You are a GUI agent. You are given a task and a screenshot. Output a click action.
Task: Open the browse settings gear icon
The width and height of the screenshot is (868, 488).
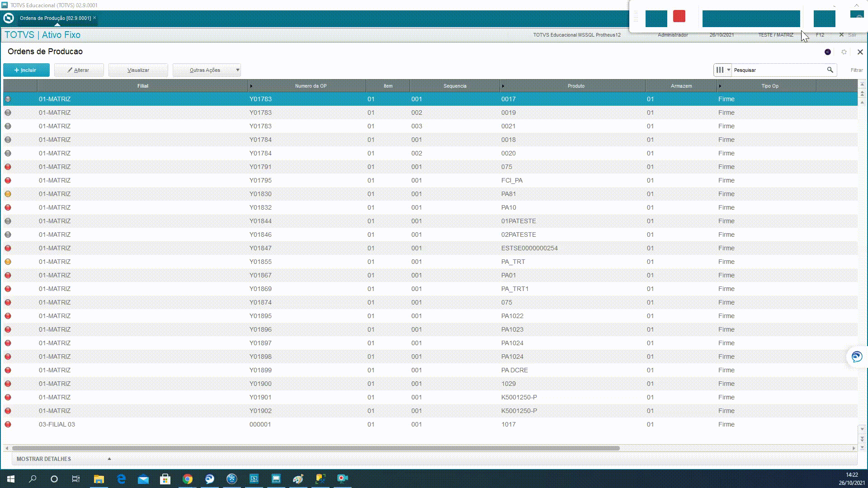(x=844, y=52)
